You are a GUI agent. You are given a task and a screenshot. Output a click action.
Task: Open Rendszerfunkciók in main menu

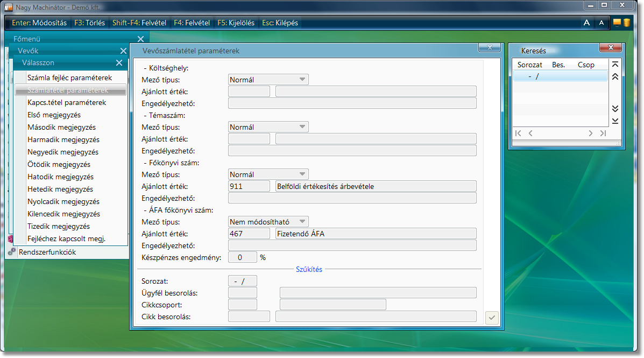47,252
